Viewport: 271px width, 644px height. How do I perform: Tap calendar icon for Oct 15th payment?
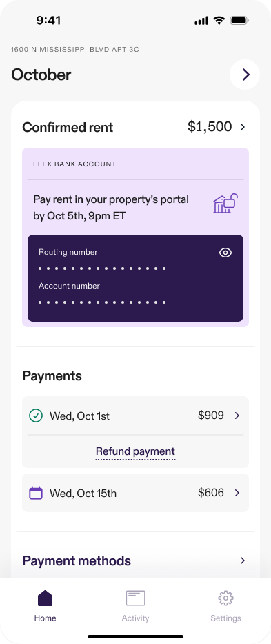[x=36, y=493]
